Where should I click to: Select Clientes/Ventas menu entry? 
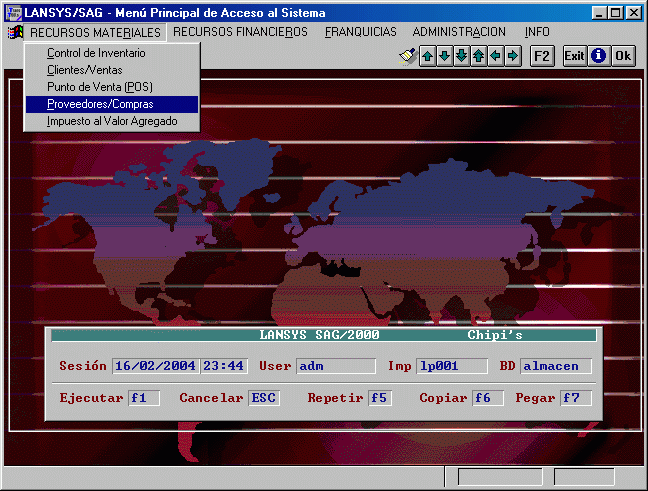click(112, 70)
